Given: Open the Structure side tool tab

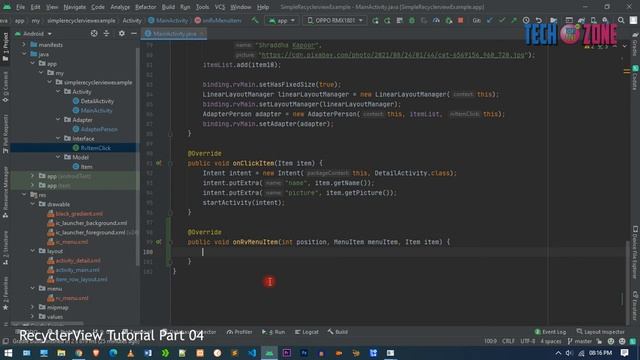Looking at the screenshot, I should pyautogui.click(x=5, y=248).
